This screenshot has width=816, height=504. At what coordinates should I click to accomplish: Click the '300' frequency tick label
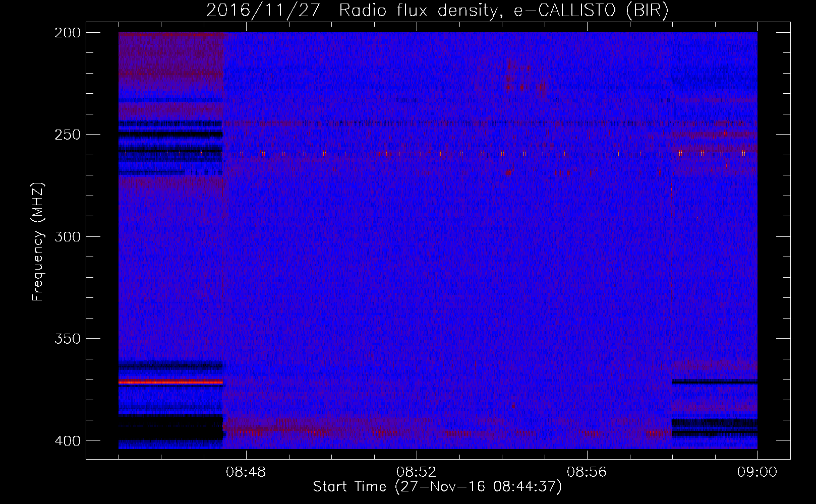pos(68,236)
